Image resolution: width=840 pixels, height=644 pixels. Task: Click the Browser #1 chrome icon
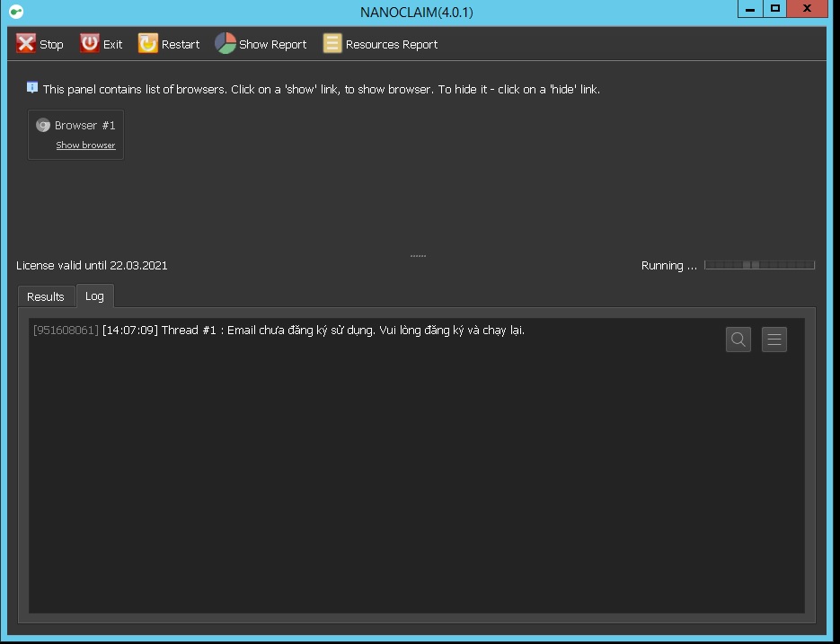coord(43,126)
